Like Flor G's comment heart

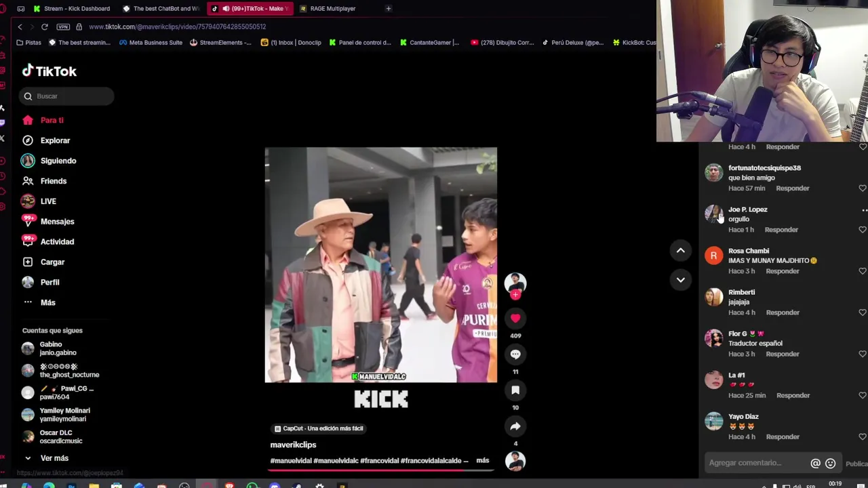pos(863,354)
